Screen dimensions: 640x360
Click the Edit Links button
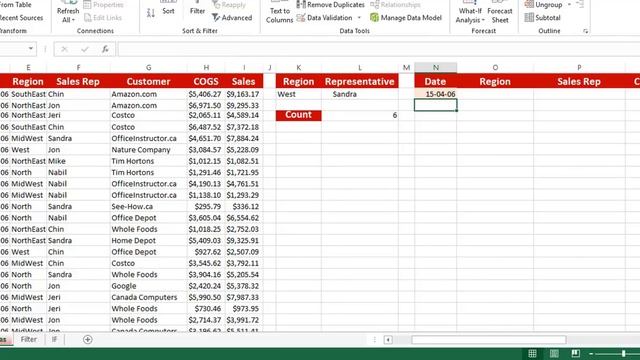(103, 18)
